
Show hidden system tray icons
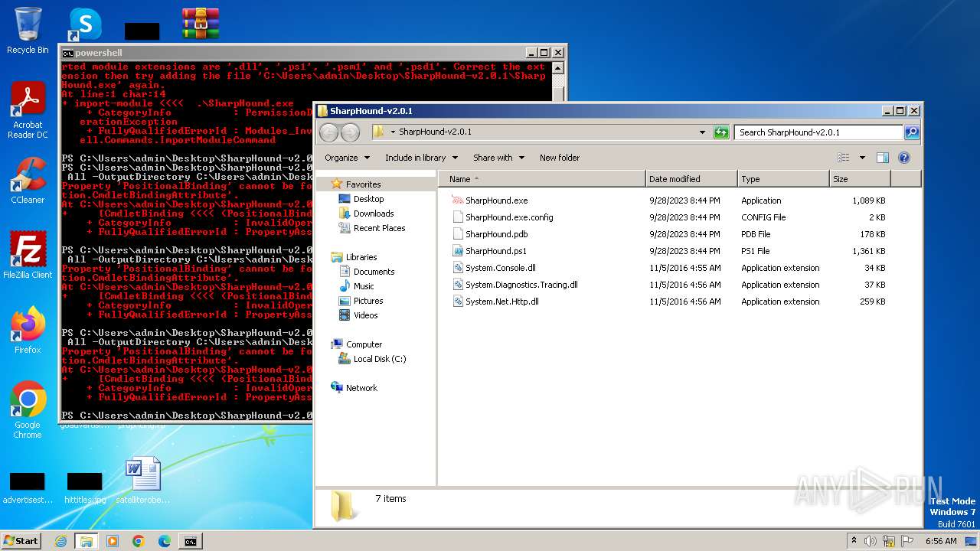854,540
